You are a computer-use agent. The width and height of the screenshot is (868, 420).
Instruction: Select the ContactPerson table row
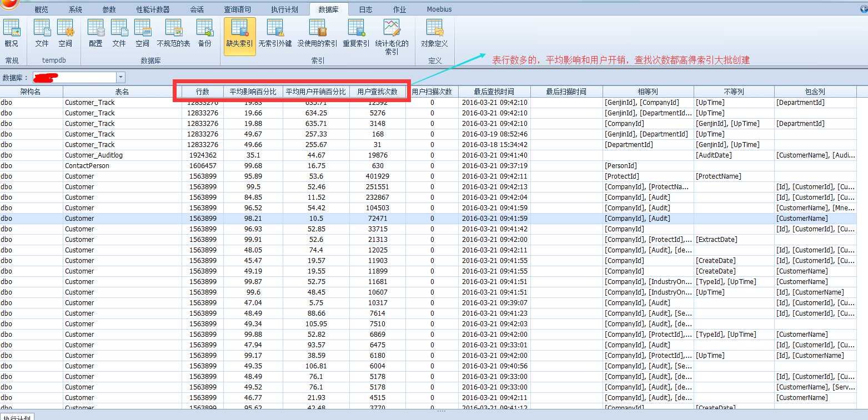(87, 166)
